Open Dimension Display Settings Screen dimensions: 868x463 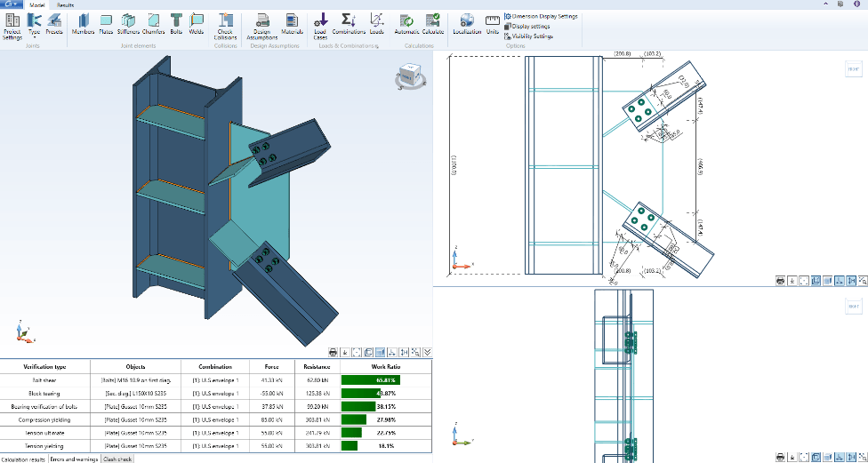pos(541,17)
